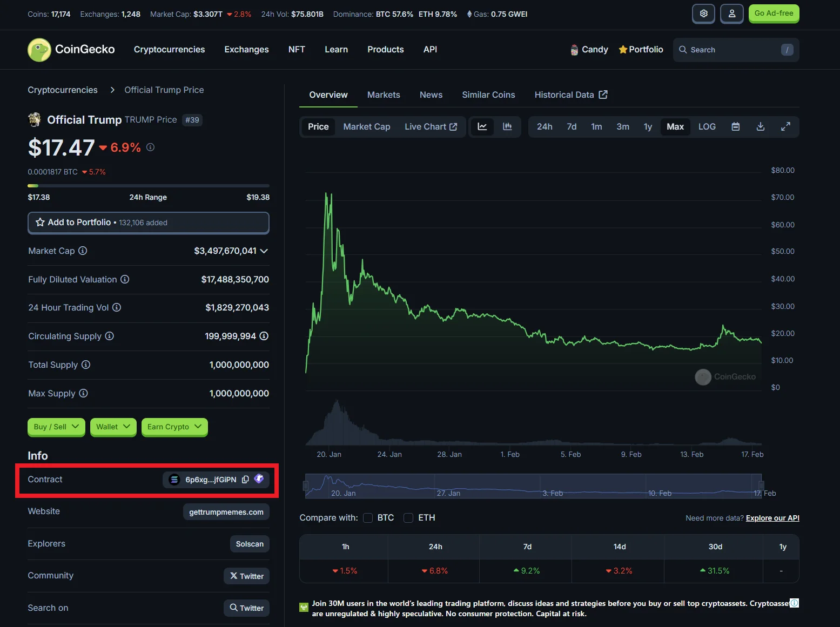Click the Search input field

point(736,49)
